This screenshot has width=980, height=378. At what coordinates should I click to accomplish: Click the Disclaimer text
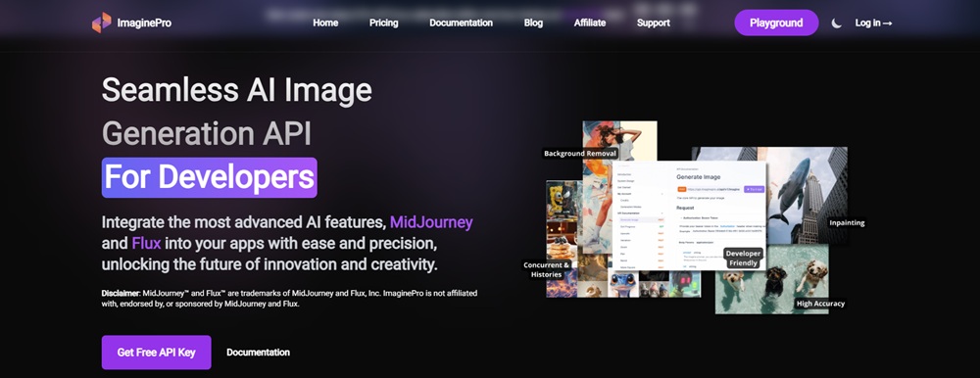(289, 298)
